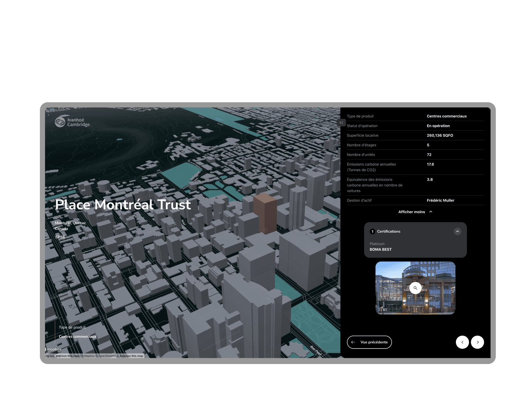The height and width of the screenshot is (405, 532).
Task: Go to previous property arrow
Action: coord(462,342)
